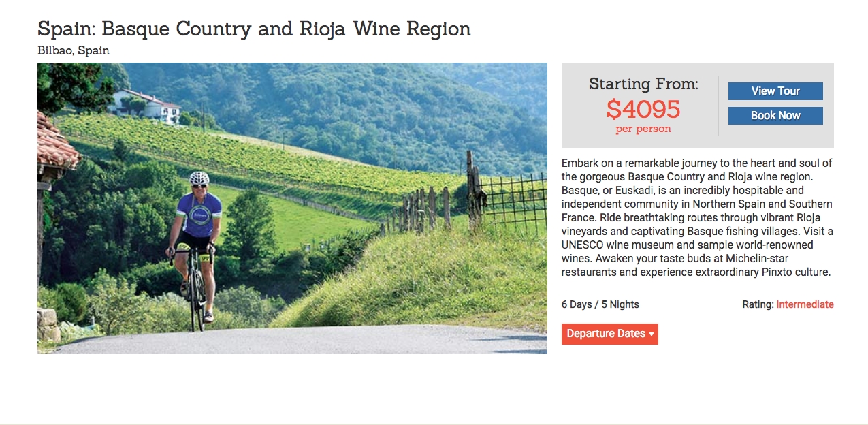Click the View Tour button
This screenshot has width=868, height=425.
pyautogui.click(x=775, y=91)
